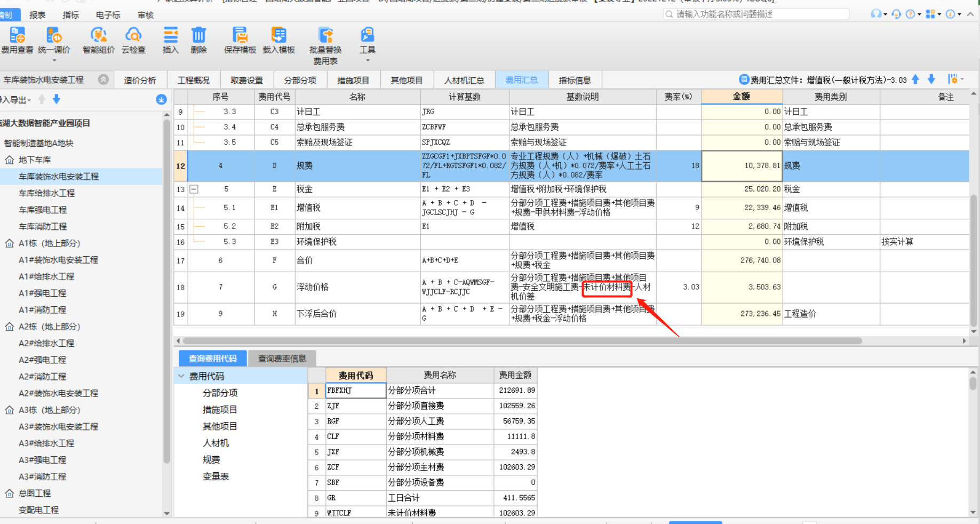Click the info circle icon in title bar
Viewport: 980px width, 524px height.
point(950,14)
